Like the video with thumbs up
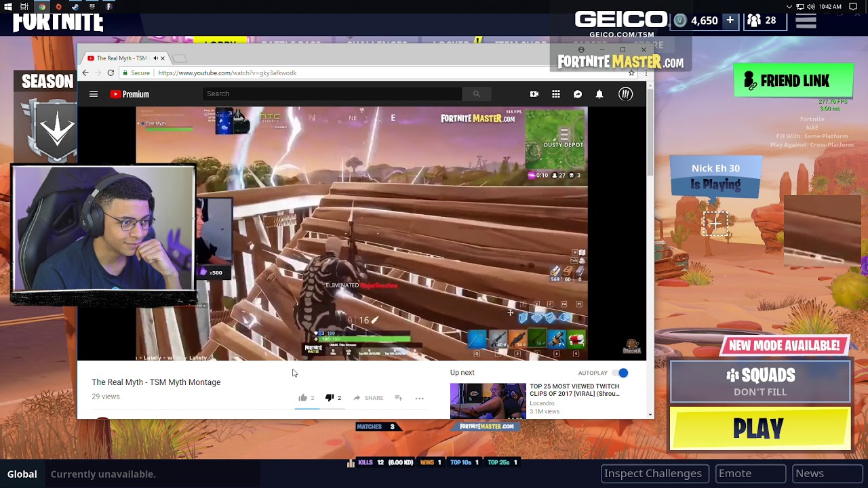The height and width of the screenshot is (488, 868). pos(303,398)
